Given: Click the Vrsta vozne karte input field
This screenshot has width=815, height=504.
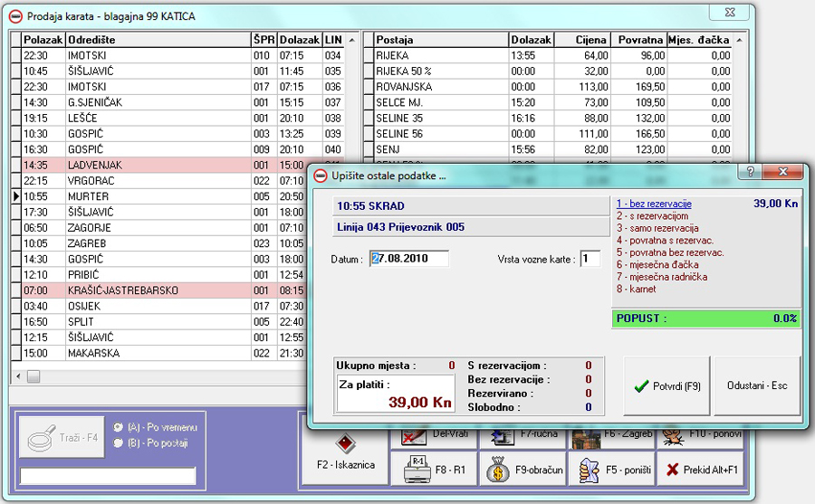Looking at the screenshot, I should pos(590,258).
